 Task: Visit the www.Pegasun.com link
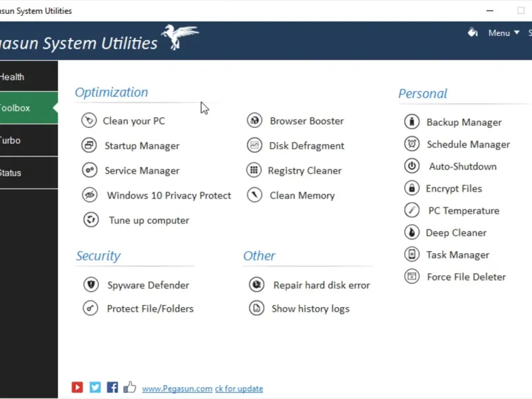click(x=177, y=388)
